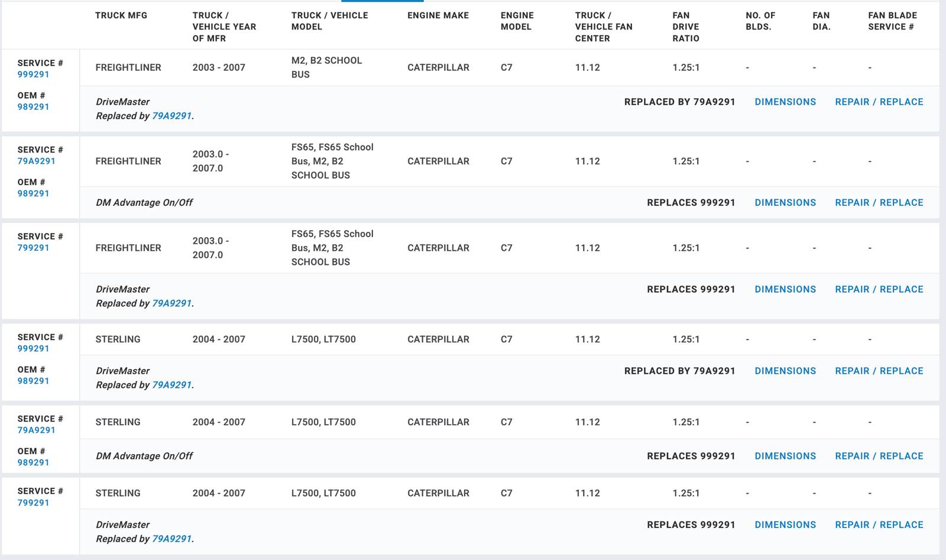Click OEM 989291 under Freightliner service 79A9291
This screenshot has width=946, height=560.
point(33,193)
